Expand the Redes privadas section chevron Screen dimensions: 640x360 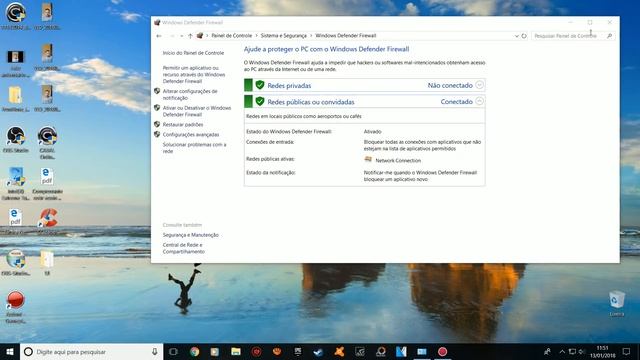480,85
